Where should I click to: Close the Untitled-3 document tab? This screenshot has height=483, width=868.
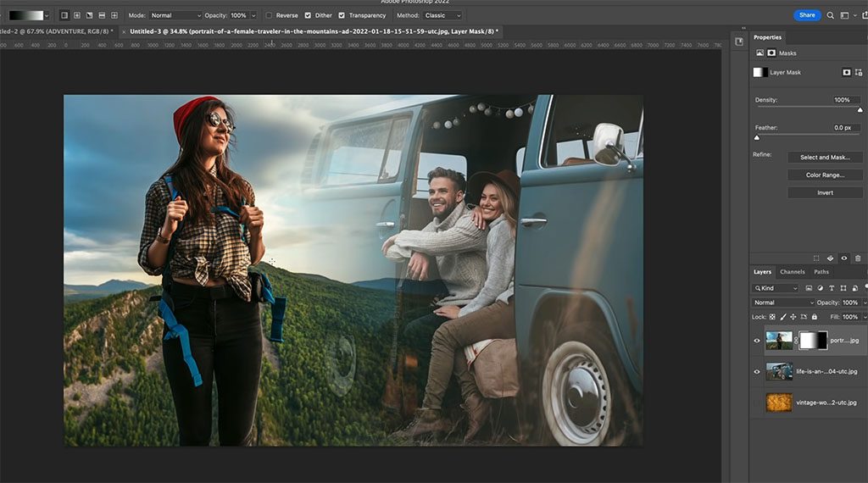pos(124,31)
